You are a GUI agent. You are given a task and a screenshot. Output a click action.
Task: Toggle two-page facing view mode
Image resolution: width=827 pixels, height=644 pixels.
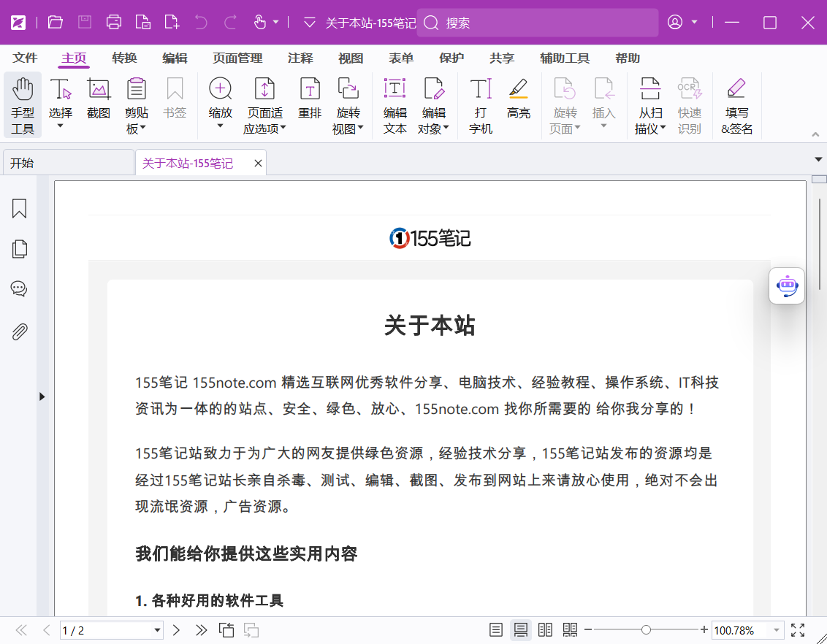pyautogui.click(x=545, y=630)
